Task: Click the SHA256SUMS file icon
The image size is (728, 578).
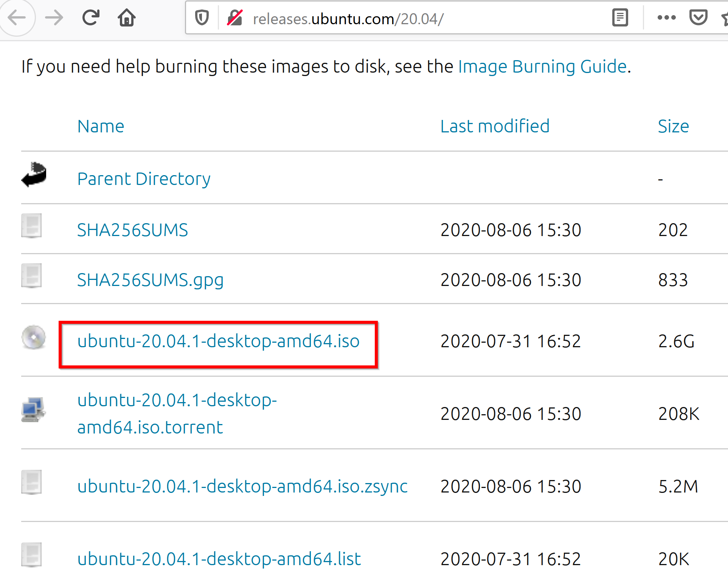Action: click(31, 226)
